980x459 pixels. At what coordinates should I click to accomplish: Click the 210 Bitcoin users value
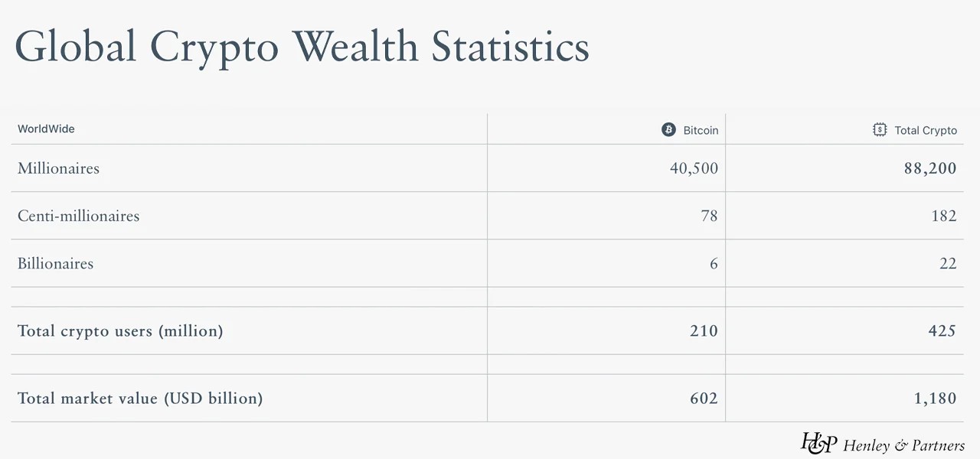pyautogui.click(x=703, y=330)
